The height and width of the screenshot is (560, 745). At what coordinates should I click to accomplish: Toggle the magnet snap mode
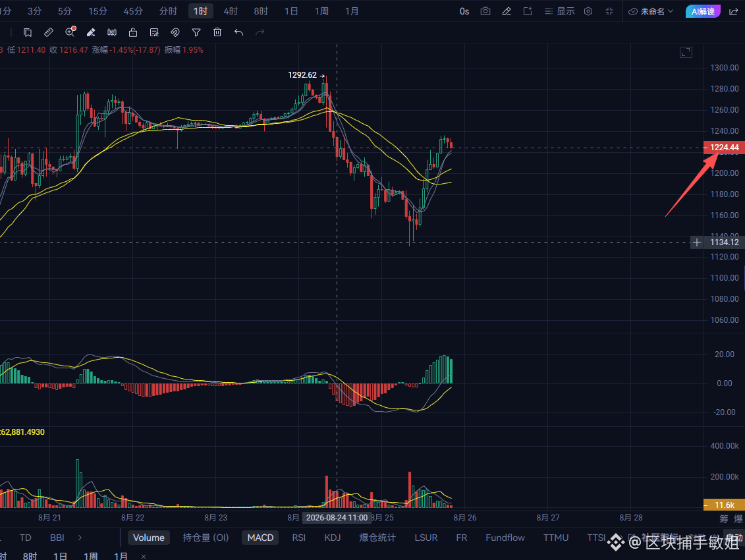(175, 32)
